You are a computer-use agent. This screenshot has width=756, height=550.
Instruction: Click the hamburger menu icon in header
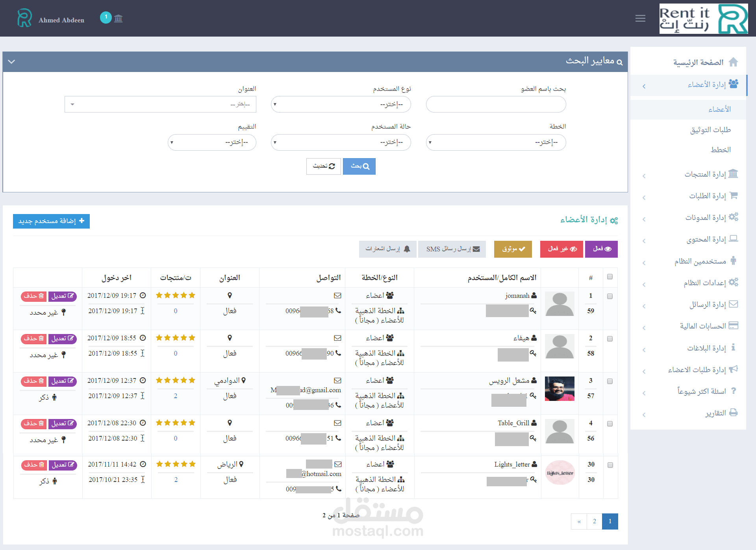[x=640, y=18]
